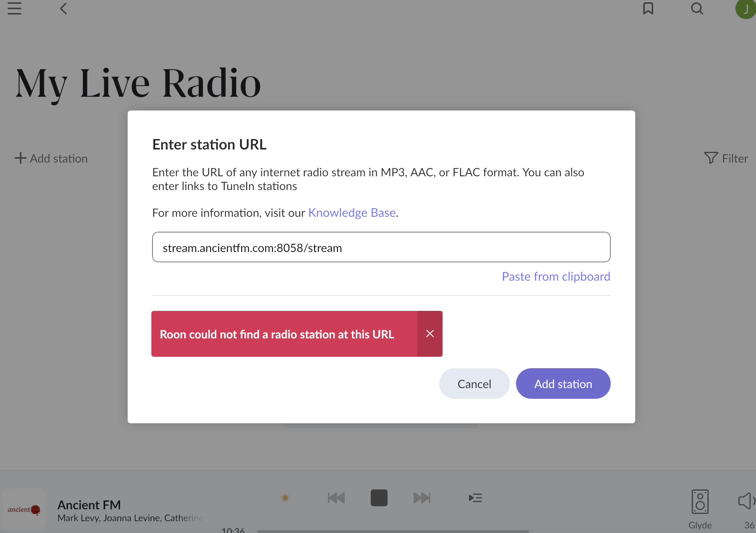Confirm with the purple Add station button
Image resolution: width=756 pixels, height=533 pixels.
(563, 383)
